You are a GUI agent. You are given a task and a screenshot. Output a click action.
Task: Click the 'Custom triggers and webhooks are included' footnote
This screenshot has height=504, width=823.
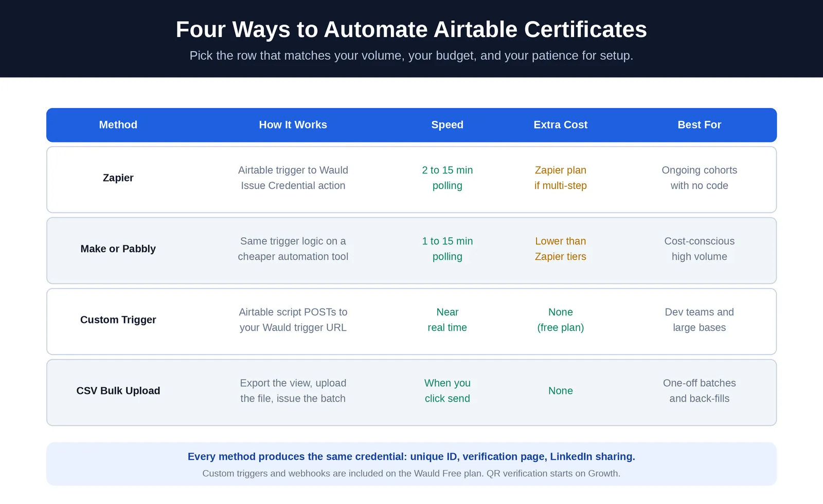(x=411, y=474)
